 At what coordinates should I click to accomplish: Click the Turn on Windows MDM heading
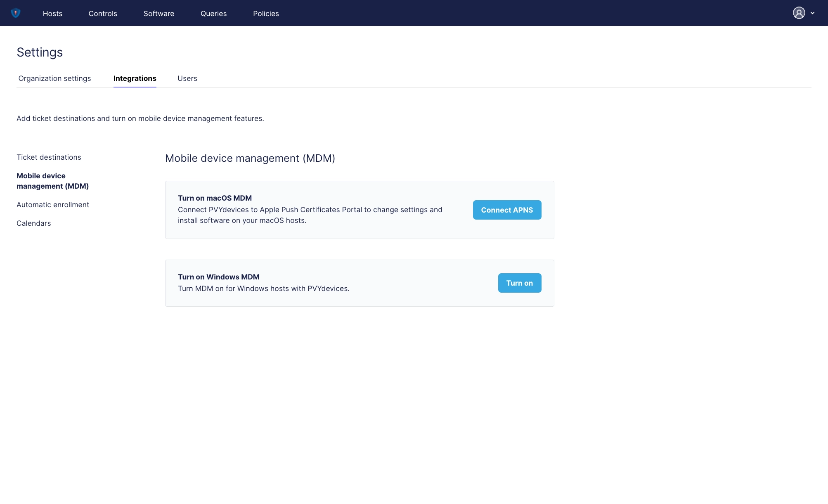(219, 277)
